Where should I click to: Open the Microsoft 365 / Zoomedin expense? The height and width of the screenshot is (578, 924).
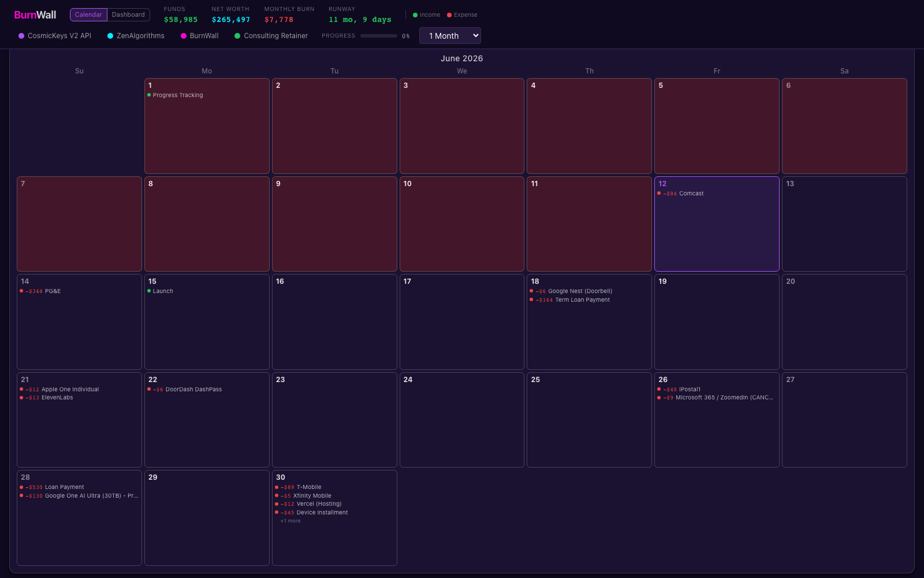716,398
